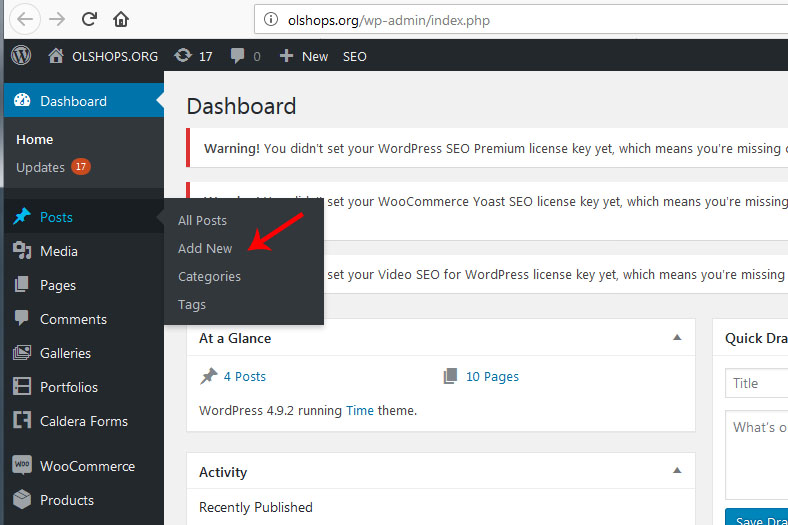Open SEO menu in the admin bar

tap(354, 56)
